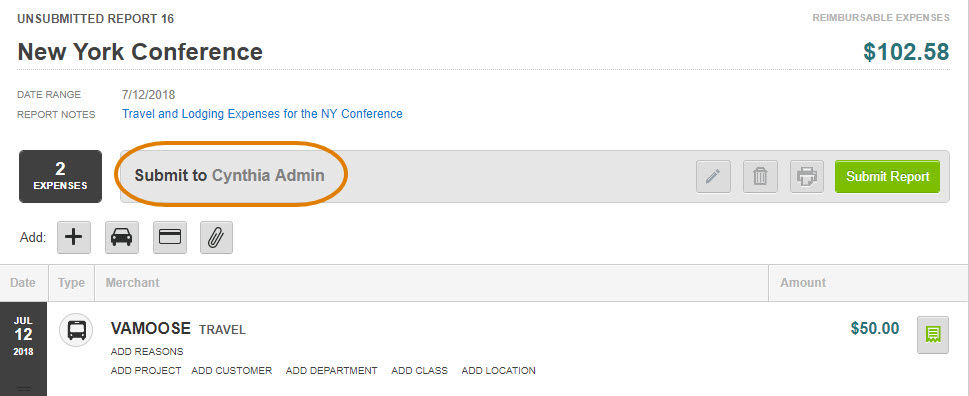The width and height of the screenshot is (969, 396).
Task: Submit the report with green button
Action: 887,177
